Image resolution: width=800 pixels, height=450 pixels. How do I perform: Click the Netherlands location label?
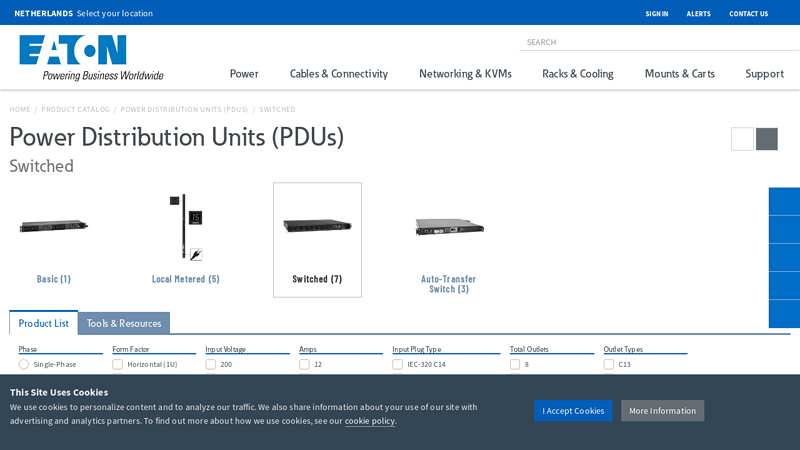tap(43, 13)
